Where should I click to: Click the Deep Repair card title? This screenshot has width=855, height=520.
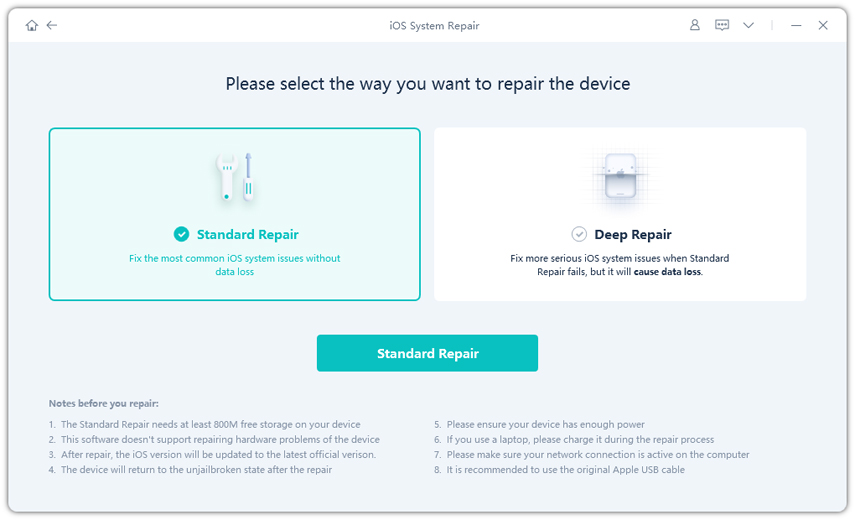[x=632, y=234]
